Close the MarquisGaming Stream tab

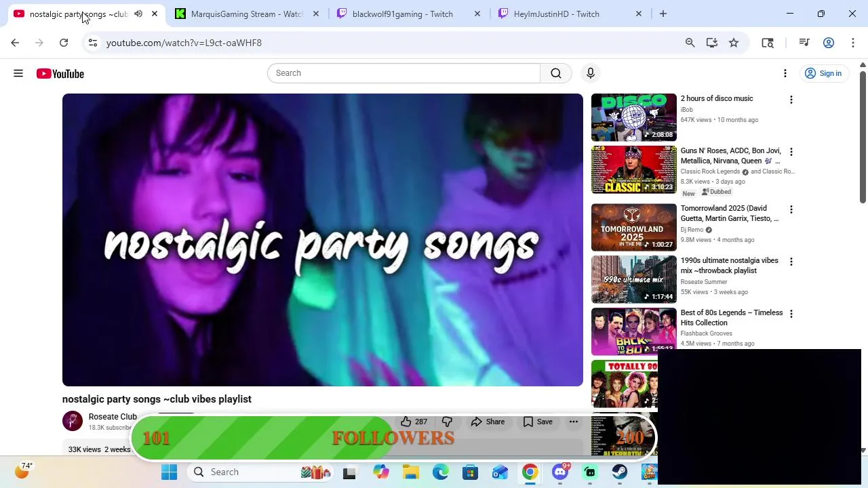(x=316, y=14)
